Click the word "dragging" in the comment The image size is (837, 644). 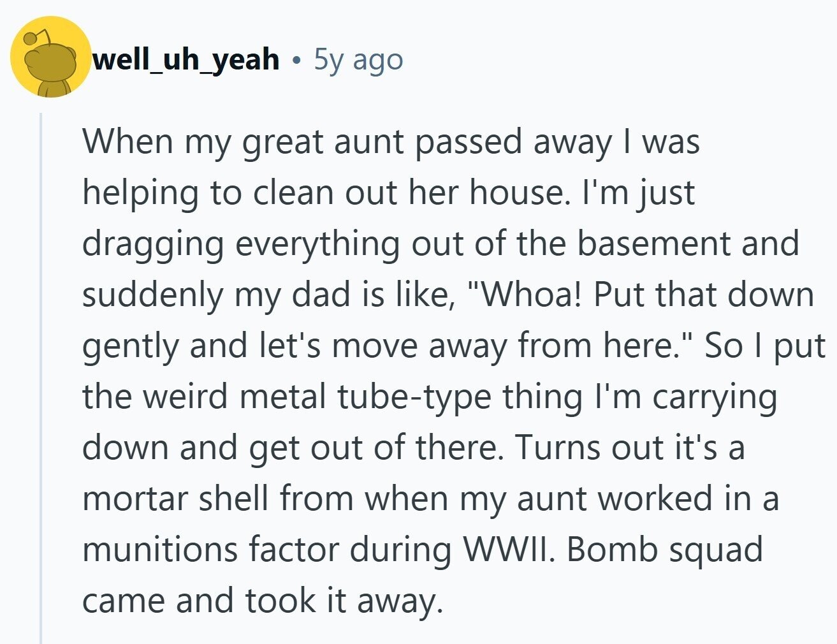[x=153, y=244]
